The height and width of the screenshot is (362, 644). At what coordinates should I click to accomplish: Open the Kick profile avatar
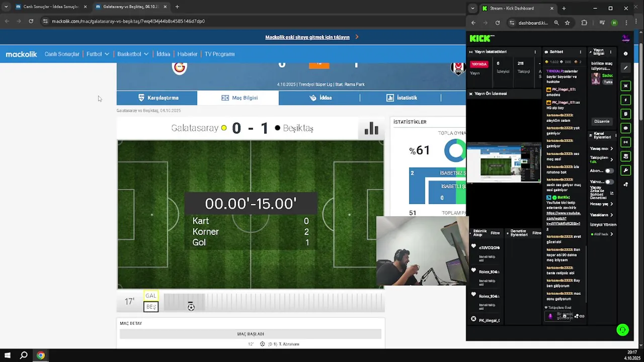point(625,38)
